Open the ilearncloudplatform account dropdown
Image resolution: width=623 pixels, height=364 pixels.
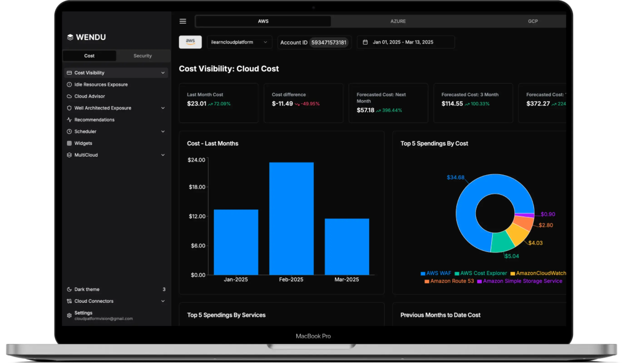(239, 42)
